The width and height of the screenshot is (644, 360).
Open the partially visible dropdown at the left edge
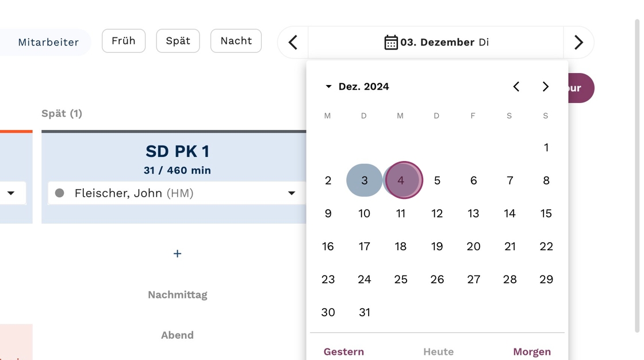point(11,193)
